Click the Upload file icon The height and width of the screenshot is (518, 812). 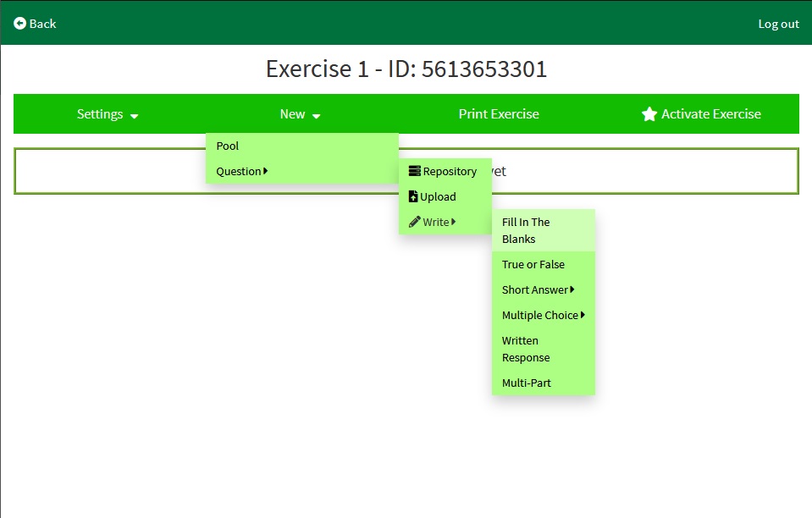413,196
